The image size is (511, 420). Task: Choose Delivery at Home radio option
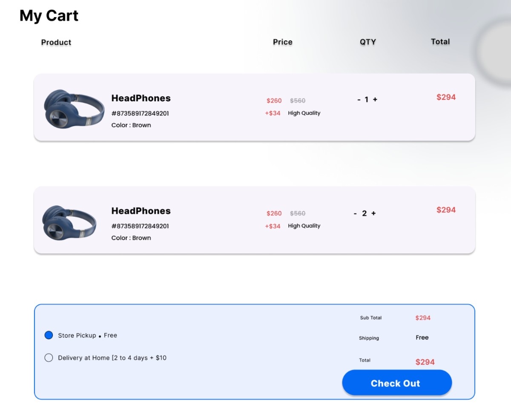pos(49,358)
